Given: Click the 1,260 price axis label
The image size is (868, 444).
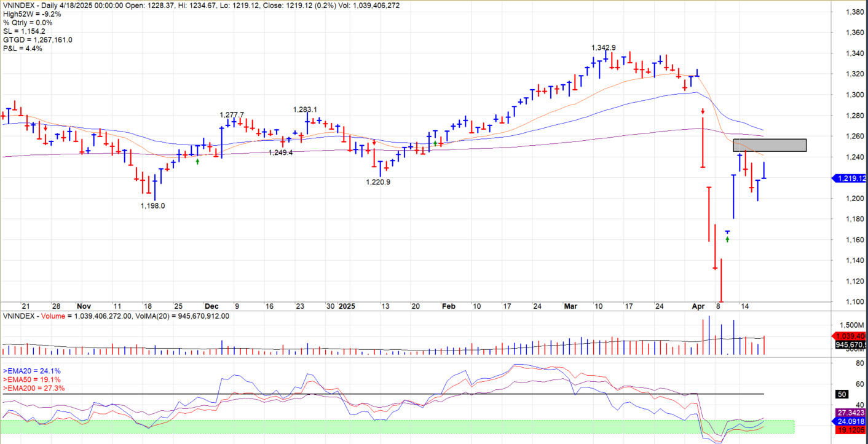Looking at the screenshot, I should 854,137.
